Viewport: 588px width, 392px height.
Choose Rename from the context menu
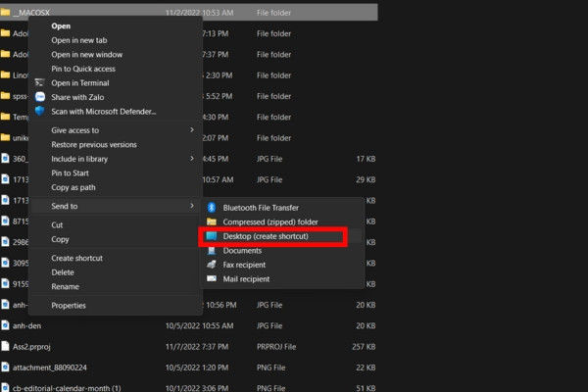click(x=66, y=286)
